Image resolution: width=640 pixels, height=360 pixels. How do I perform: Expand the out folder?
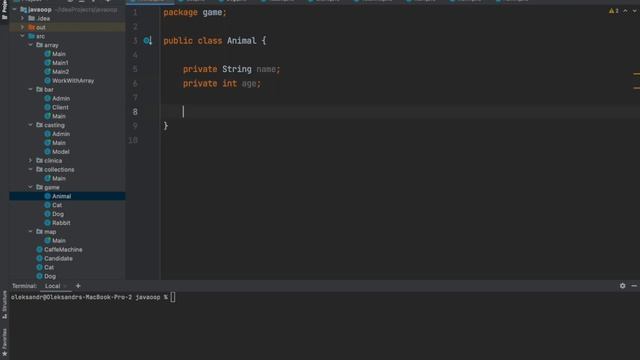[x=22, y=27]
